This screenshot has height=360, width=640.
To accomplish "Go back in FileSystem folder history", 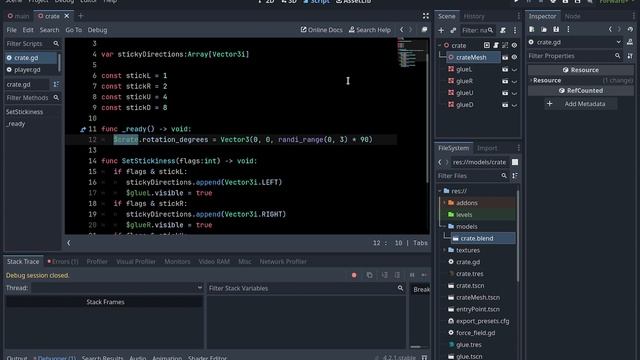I will 440,162.
